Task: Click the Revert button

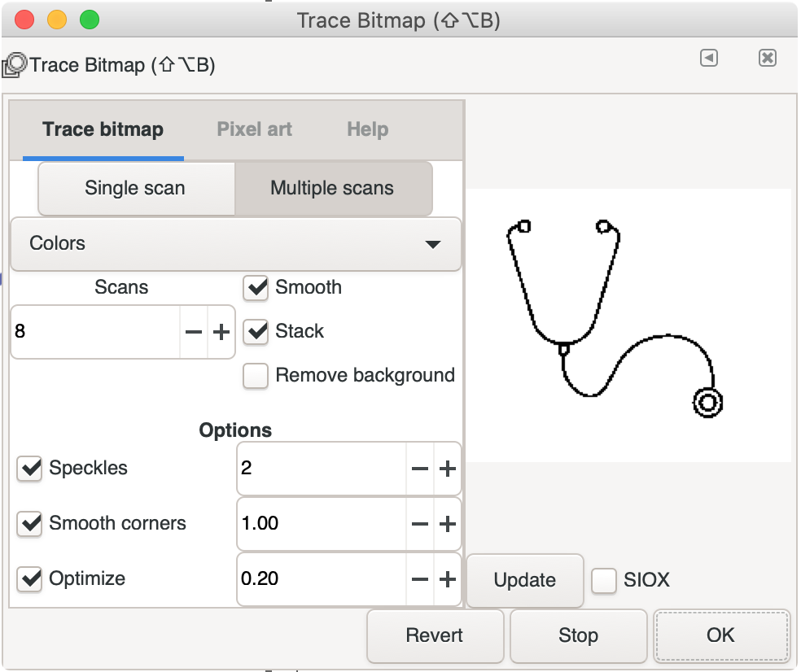Action: tap(435, 635)
